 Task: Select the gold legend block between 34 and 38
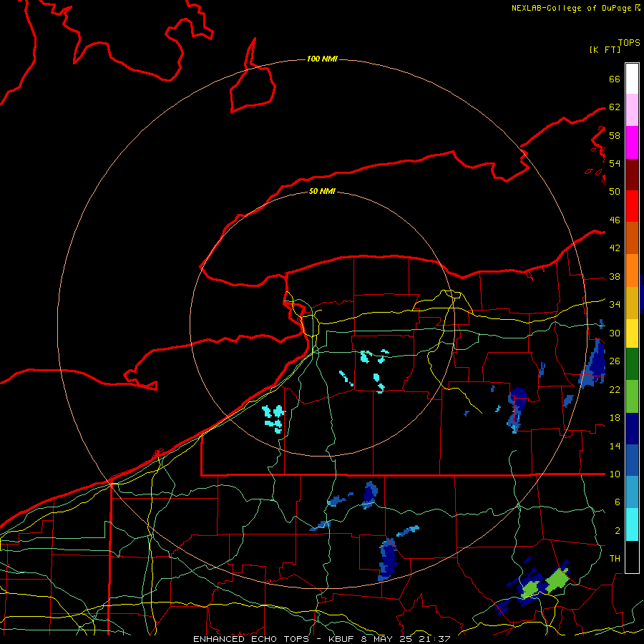[632, 303]
